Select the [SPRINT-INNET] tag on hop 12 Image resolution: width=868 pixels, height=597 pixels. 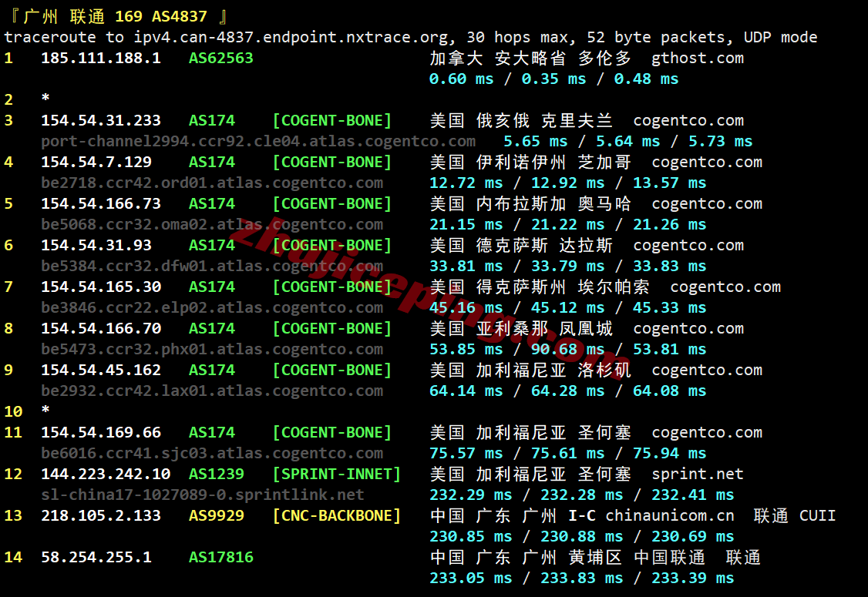pyautogui.click(x=335, y=474)
